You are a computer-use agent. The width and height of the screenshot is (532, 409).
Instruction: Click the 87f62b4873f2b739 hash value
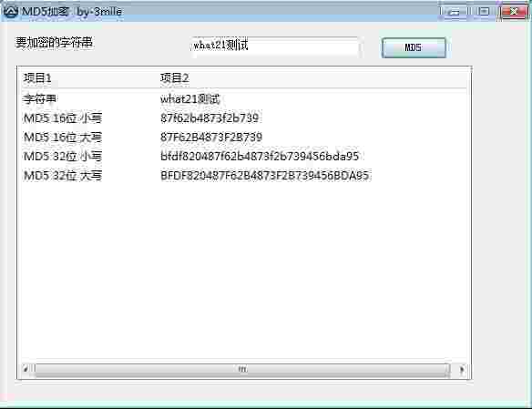click(x=210, y=118)
